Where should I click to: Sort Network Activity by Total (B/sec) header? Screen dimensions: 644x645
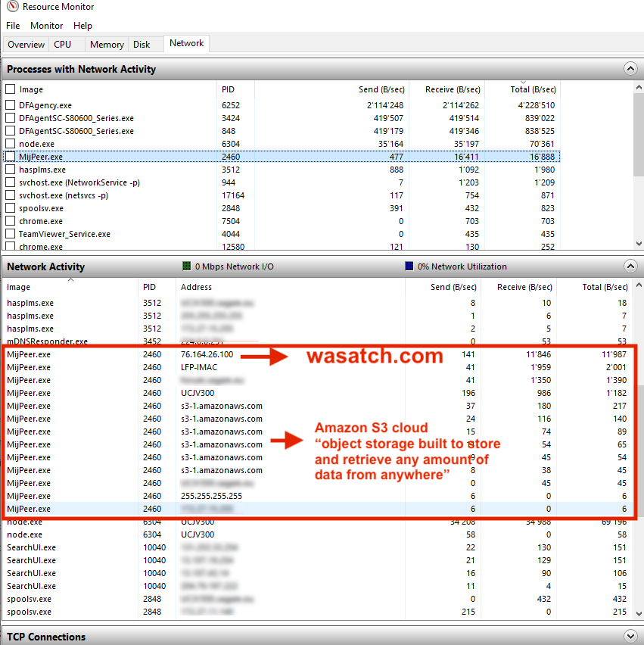click(594, 287)
